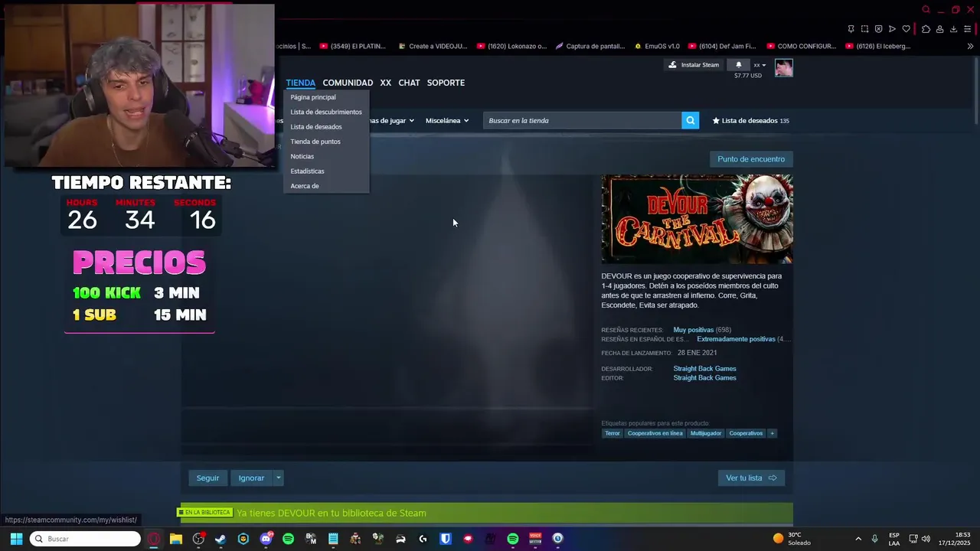Viewport: 980px width, 551px height.
Task: Open the CHAT menu item
Action: [409, 83]
